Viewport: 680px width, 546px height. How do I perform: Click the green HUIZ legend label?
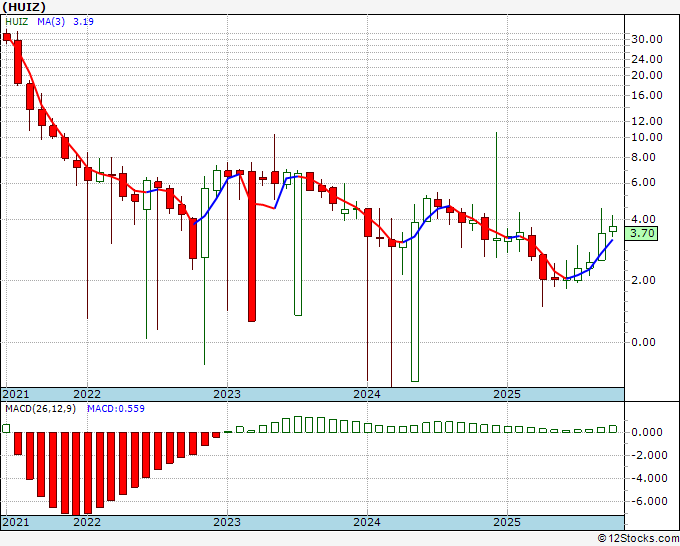click(16, 22)
